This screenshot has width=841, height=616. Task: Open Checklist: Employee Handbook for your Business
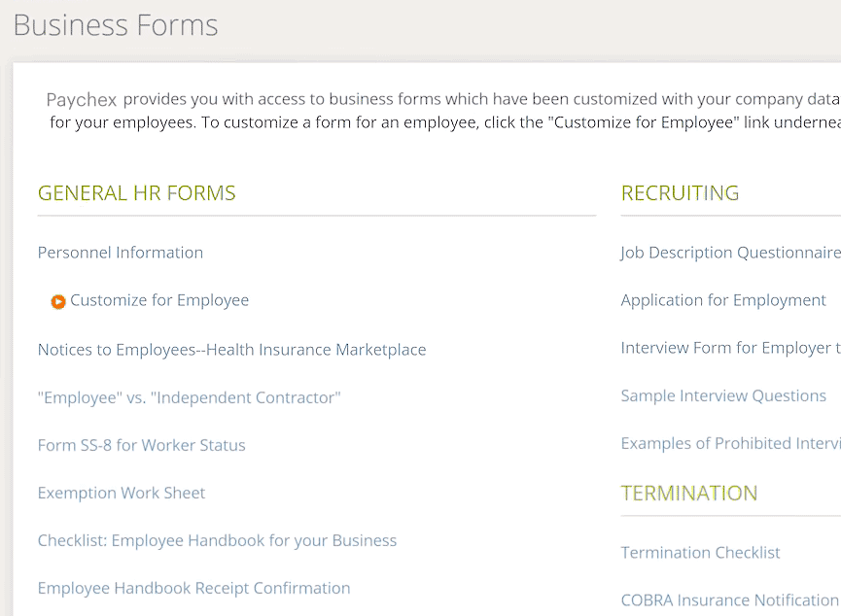(217, 540)
